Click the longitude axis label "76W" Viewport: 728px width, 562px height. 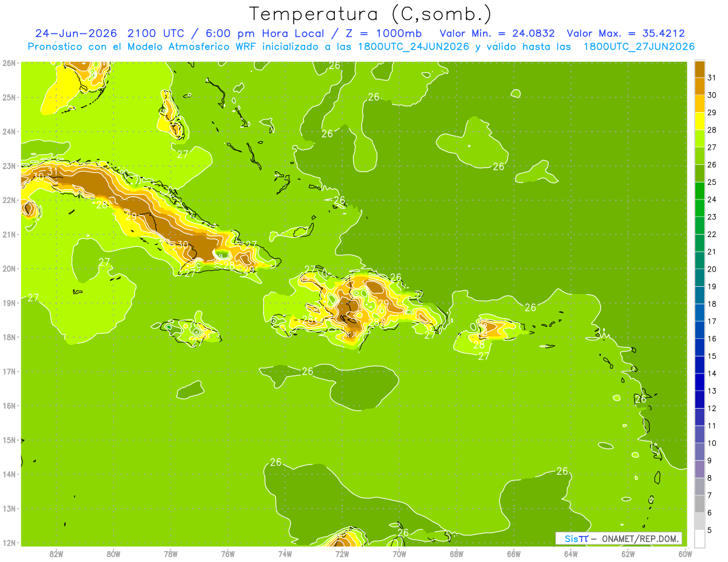coord(227,554)
